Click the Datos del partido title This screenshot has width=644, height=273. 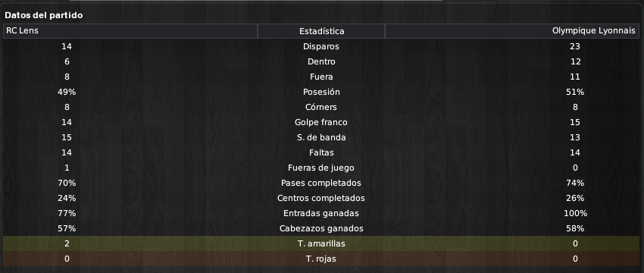pos(43,15)
